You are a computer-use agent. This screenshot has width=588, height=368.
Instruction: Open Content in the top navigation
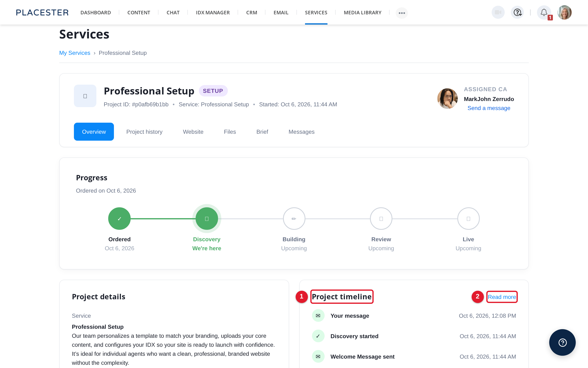click(x=139, y=12)
